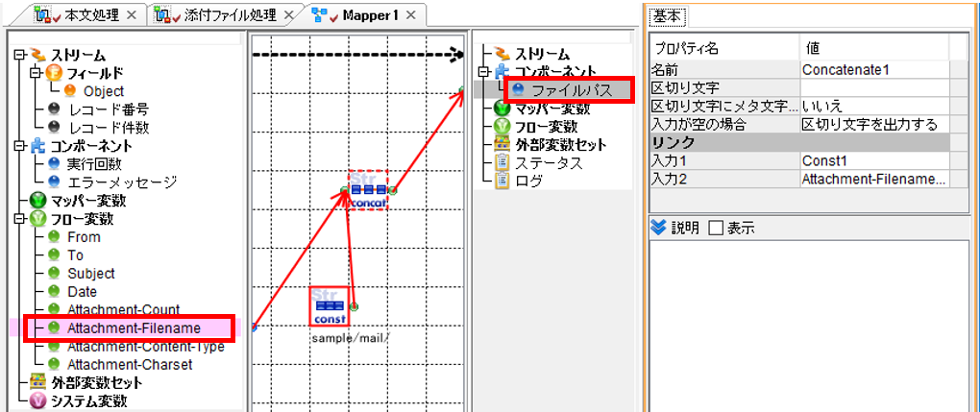This screenshot has height=412, width=980.
Task: Select the Attachment-Content-Type variable
Action: pos(146,347)
